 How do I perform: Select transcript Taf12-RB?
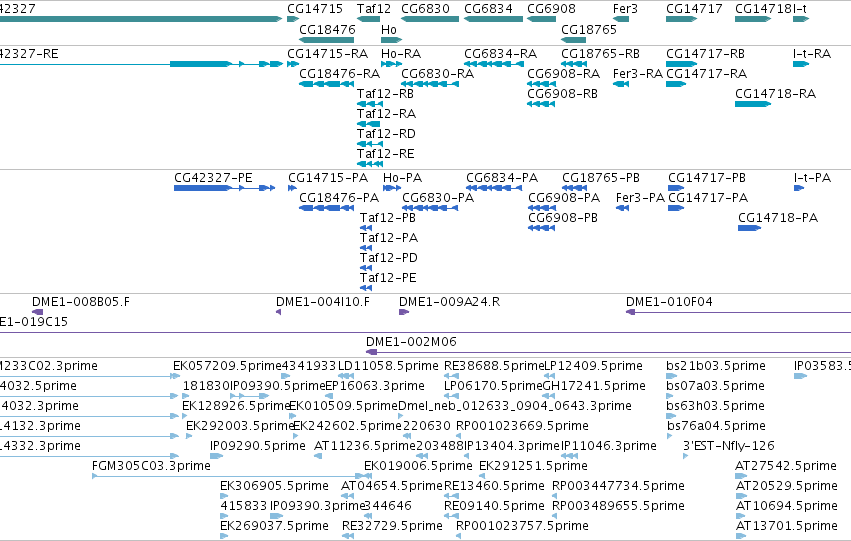tap(385, 94)
